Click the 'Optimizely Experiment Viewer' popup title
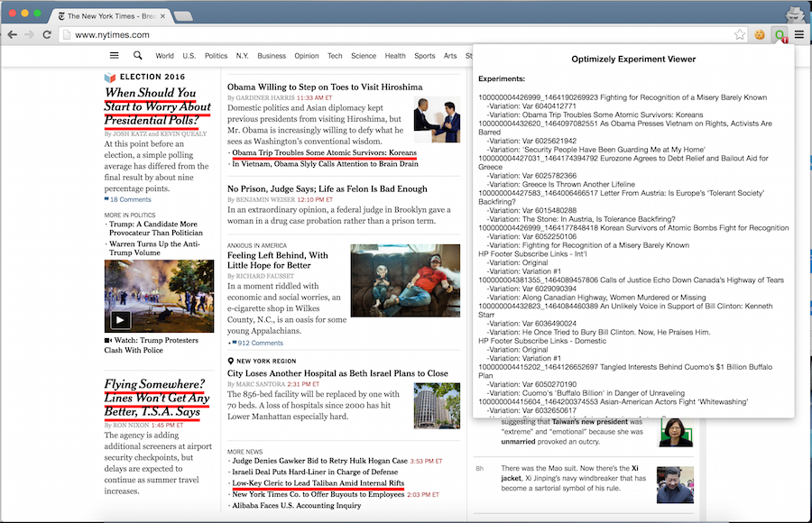 pyautogui.click(x=633, y=59)
